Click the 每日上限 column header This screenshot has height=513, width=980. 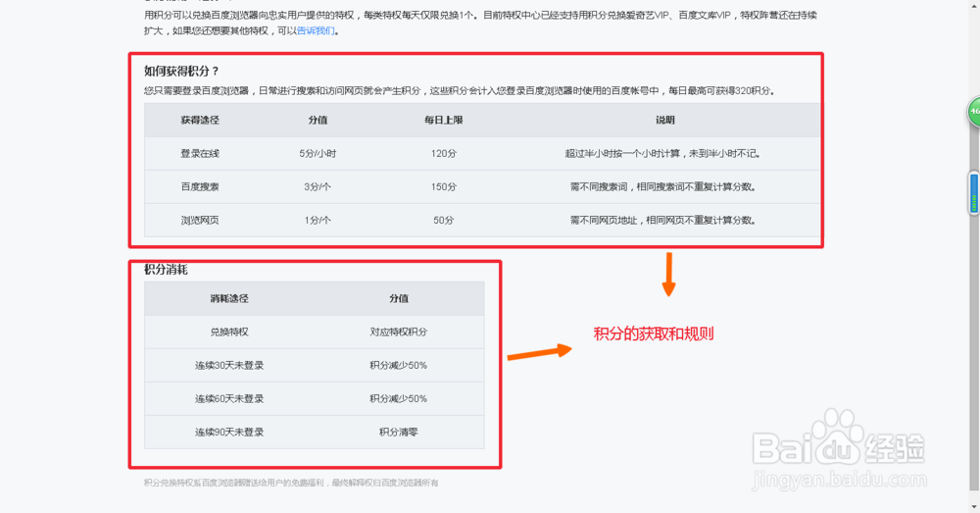point(444,120)
